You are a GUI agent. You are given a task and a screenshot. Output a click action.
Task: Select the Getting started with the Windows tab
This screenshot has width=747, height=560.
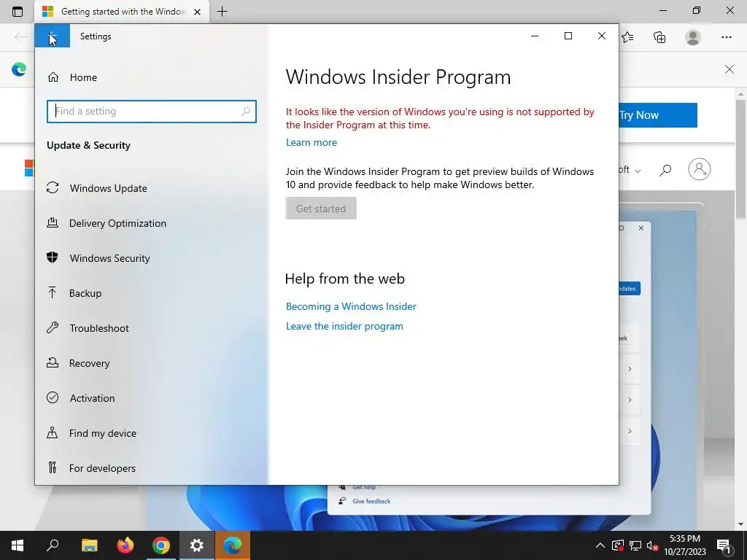point(122,12)
